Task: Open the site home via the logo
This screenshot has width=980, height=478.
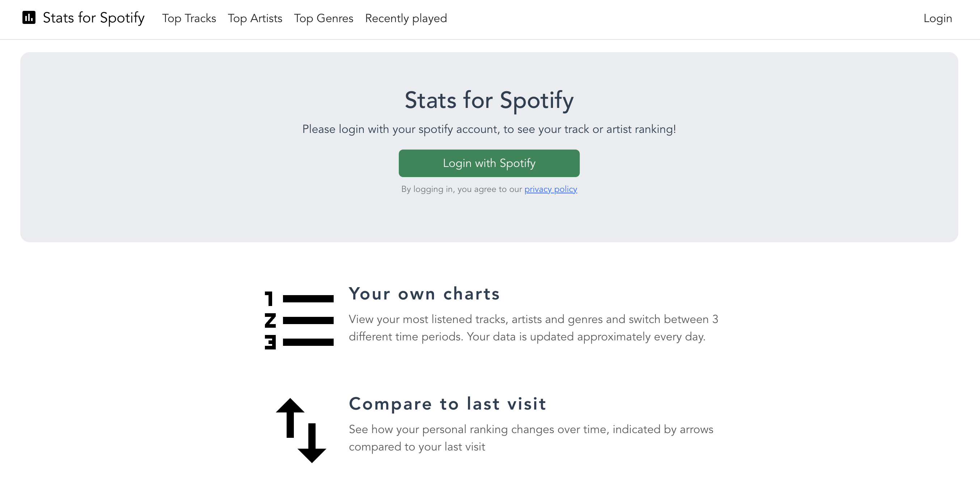Action: click(x=84, y=17)
